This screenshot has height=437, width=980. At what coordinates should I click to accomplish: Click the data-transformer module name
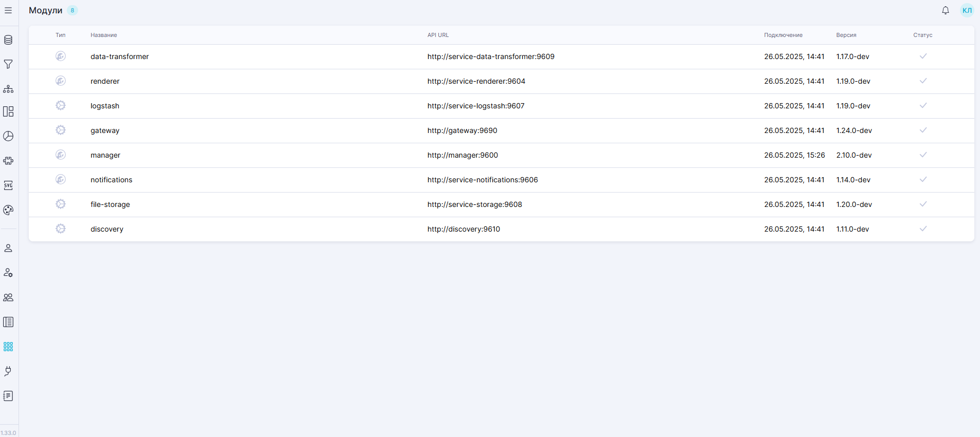(x=120, y=56)
